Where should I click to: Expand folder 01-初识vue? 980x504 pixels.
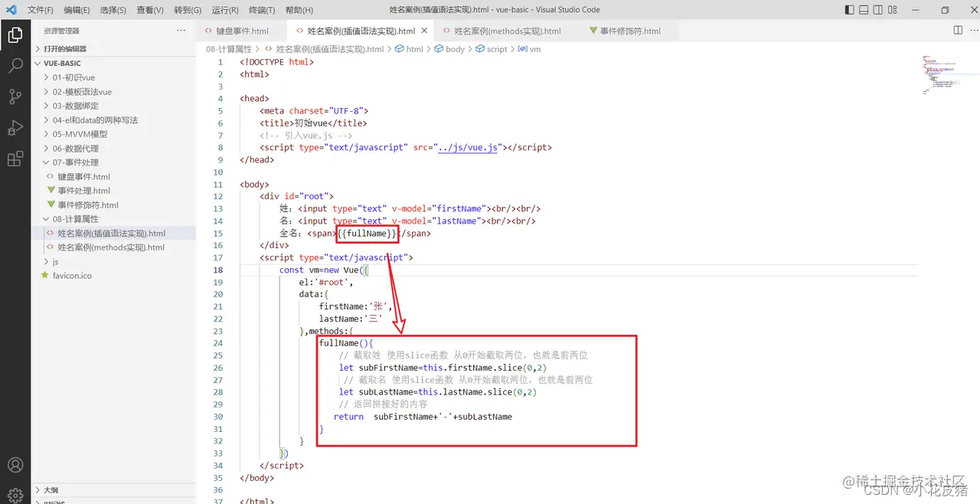pos(113,77)
